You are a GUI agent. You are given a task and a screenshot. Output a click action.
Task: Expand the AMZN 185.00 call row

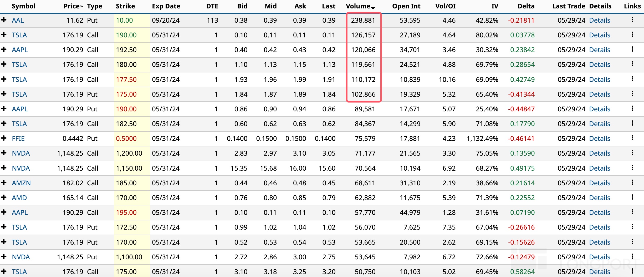click(x=4, y=183)
